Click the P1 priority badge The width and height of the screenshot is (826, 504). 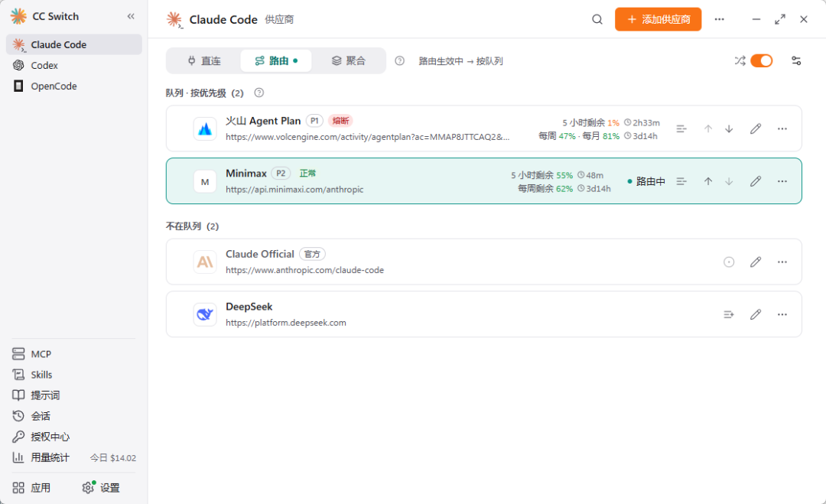point(314,121)
